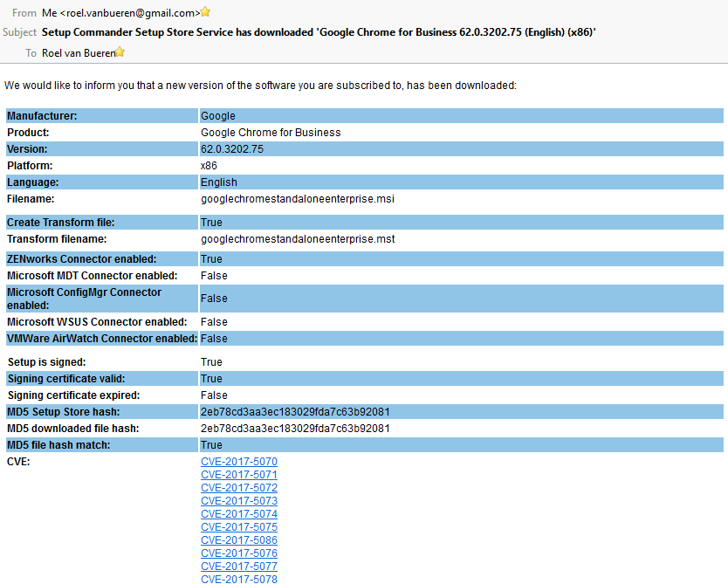Select the version number 62.0.3202.75
The image size is (728, 584).
tap(231, 149)
